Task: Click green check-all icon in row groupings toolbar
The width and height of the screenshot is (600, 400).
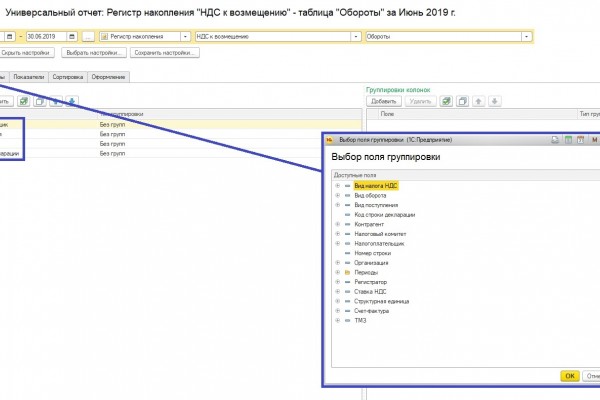Action: point(24,101)
